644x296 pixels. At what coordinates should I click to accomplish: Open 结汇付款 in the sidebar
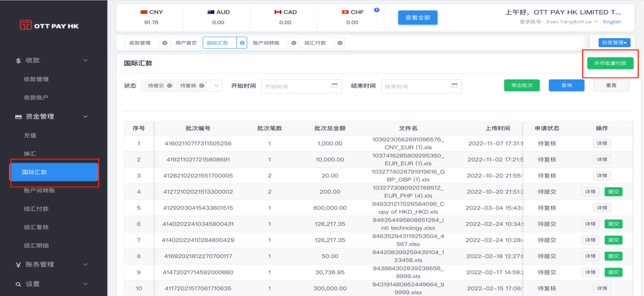36,209
